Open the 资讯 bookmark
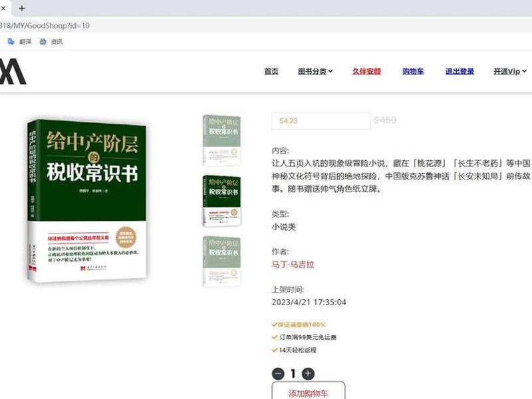This screenshot has width=532, height=399. 51,42
